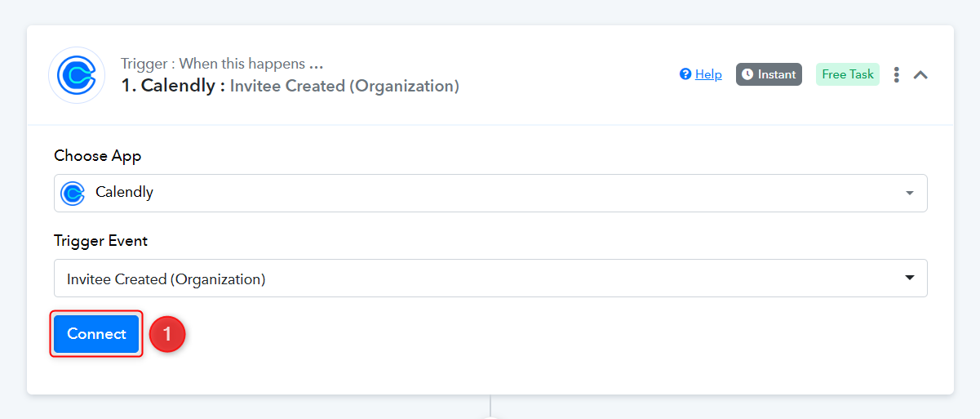Image resolution: width=980 pixels, height=419 pixels.
Task: Click small Calendly icon in Choose App field
Action: click(x=73, y=193)
